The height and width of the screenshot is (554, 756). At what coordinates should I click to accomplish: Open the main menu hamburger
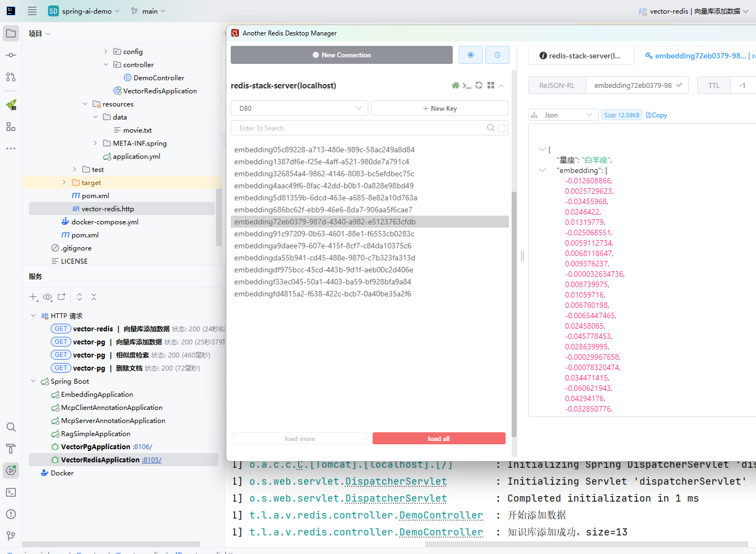pyautogui.click(x=32, y=11)
